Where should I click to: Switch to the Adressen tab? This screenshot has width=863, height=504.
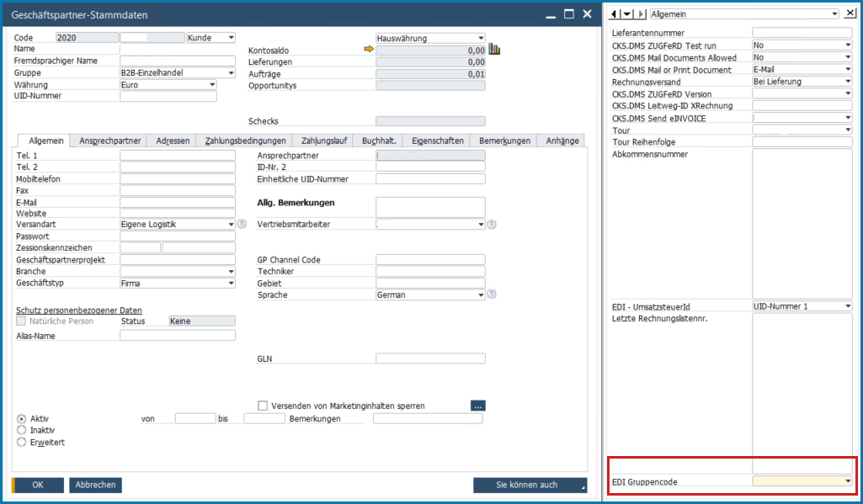click(173, 141)
